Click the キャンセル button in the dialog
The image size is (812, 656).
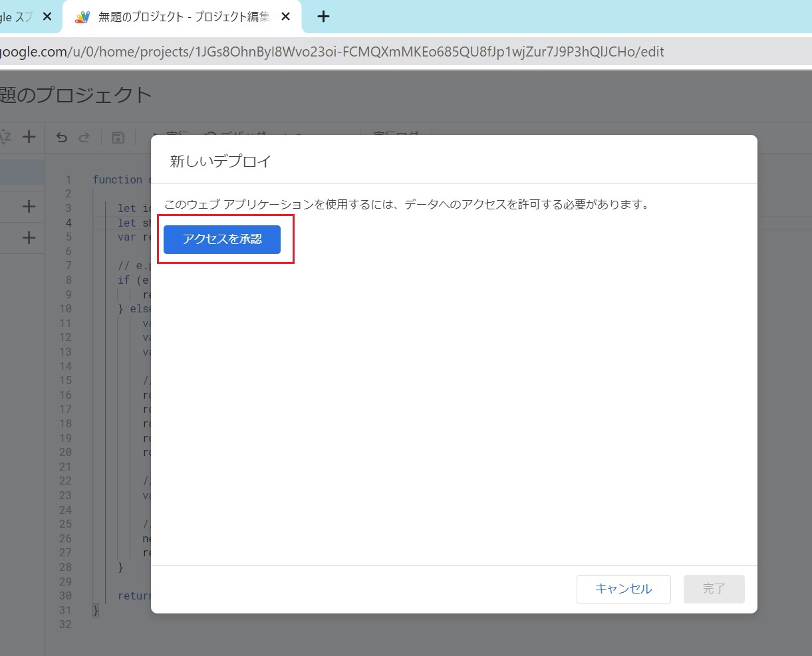(x=623, y=589)
